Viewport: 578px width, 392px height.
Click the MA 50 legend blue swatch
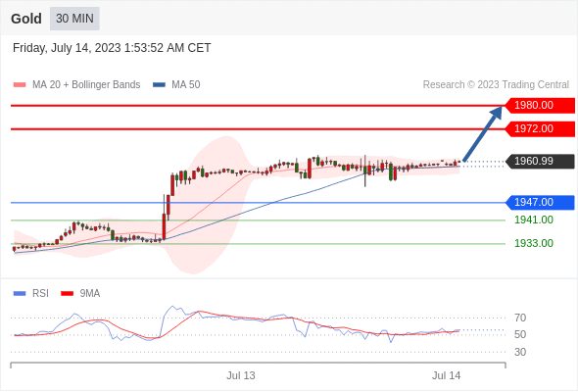(x=159, y=85)
